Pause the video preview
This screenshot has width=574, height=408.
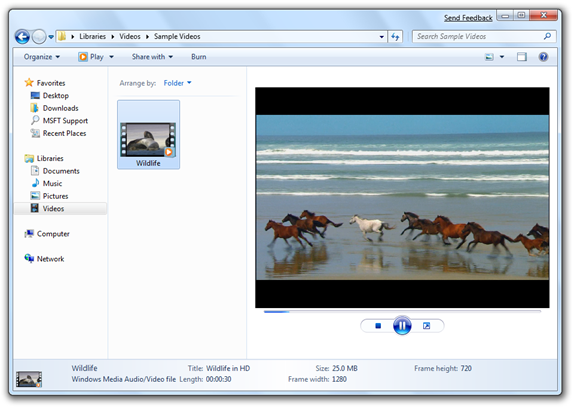(x=402, y=326)
